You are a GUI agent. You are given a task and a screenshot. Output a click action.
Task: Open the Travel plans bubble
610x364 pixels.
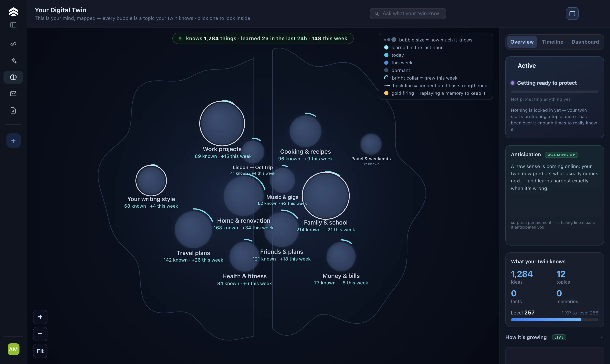(193, 229)
